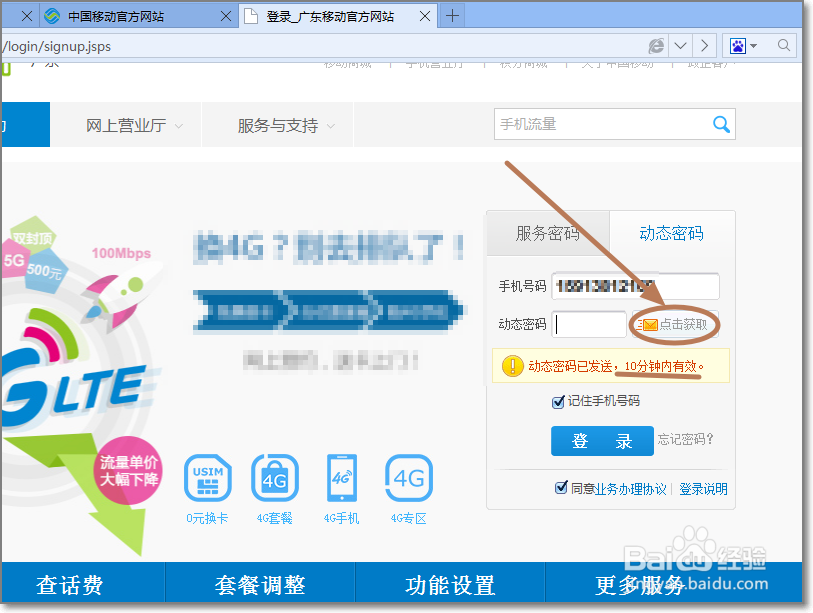Screen dimensions: 813x613
Task: Click the 点击获取 dynamic password button
Action: tap(675, 325)
